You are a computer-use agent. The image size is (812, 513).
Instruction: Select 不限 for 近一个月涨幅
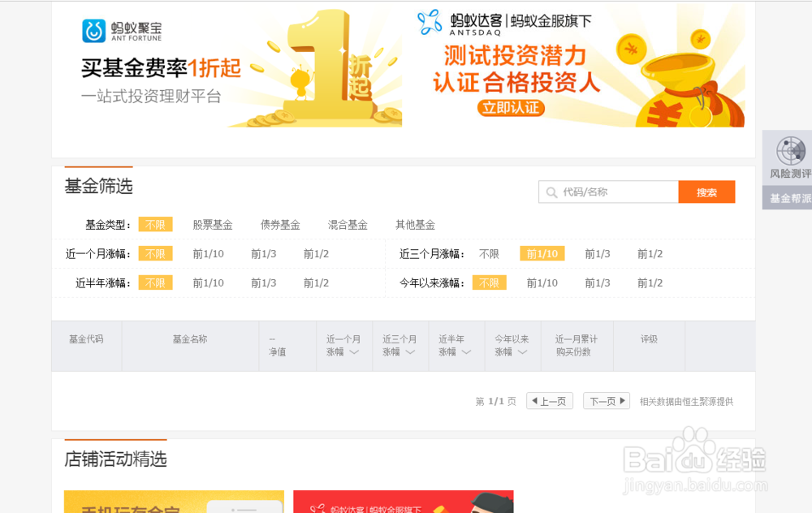155,253
